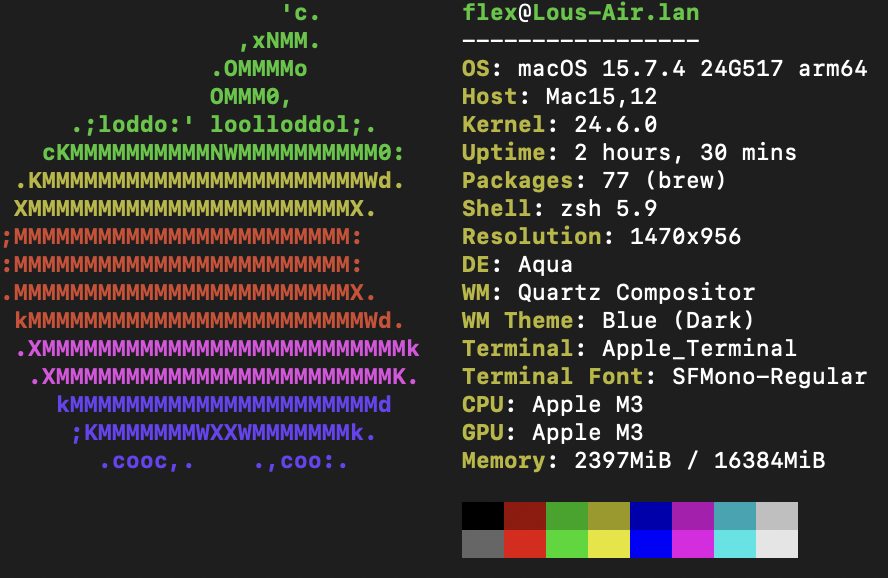888x578 pixels.
Task: Click the light gray top-row color block
Action: pyautogui.click(x=777, y=516)
